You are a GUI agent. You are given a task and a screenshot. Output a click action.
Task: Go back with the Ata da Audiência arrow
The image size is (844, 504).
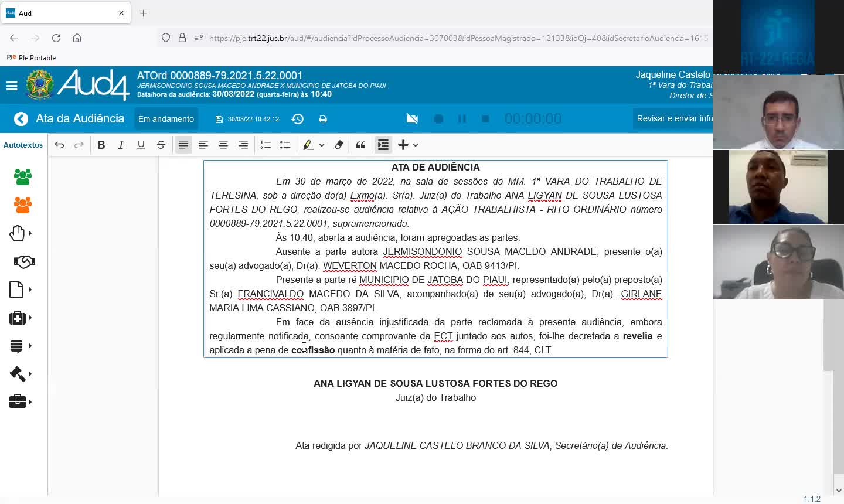21,119
